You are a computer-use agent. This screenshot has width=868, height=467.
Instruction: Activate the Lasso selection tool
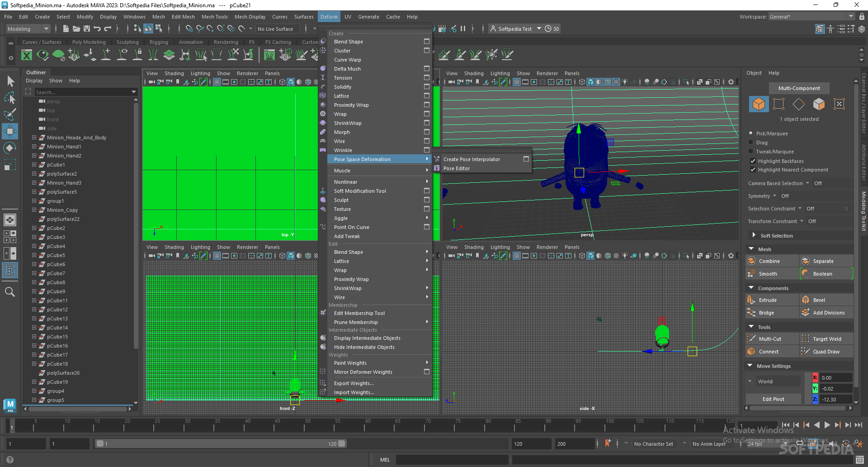click(x=10, y=98)
